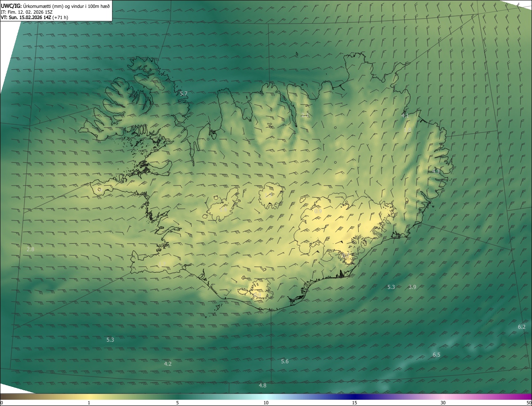This screenshot has width=532, height=406.
Task: Click the 4.8 value near the bottom edge
Action: (x=263, y=385)
